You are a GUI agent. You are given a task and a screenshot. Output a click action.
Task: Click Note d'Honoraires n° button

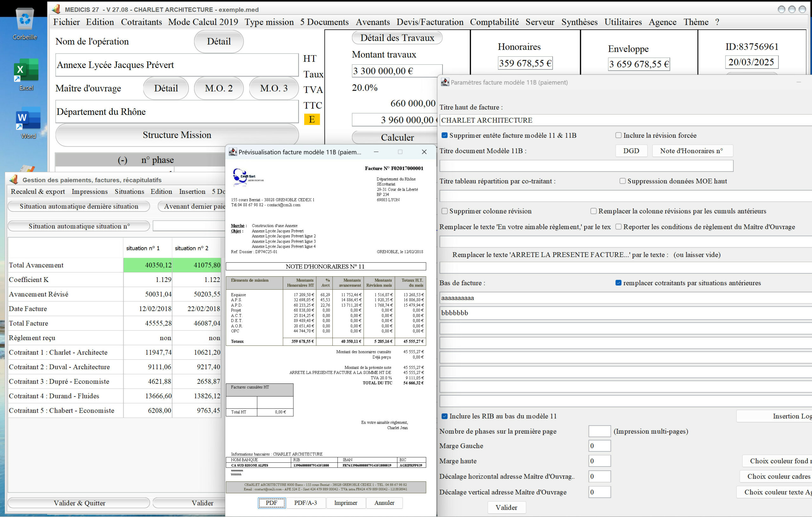coord(692,151)
